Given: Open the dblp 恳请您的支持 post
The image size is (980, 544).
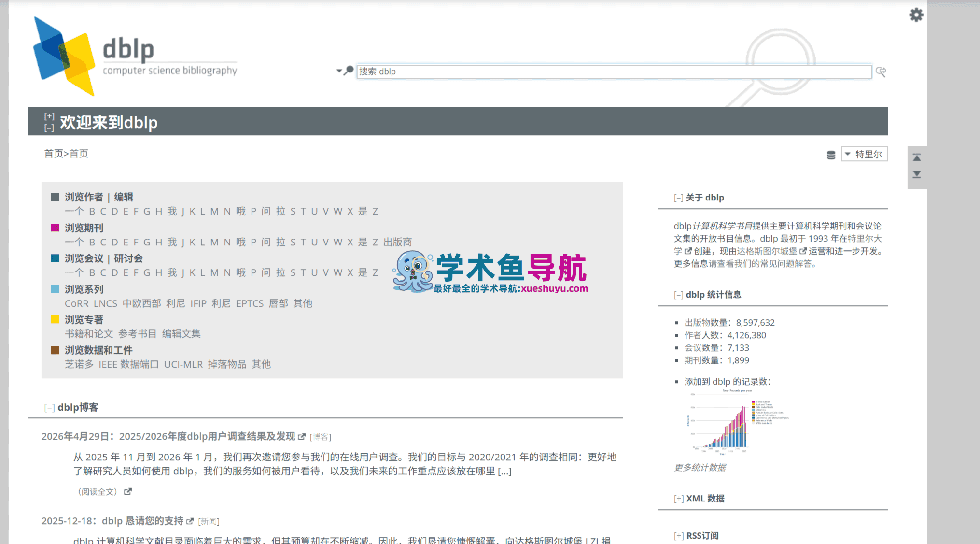Looking at the screenshot, I should [142, 521].
